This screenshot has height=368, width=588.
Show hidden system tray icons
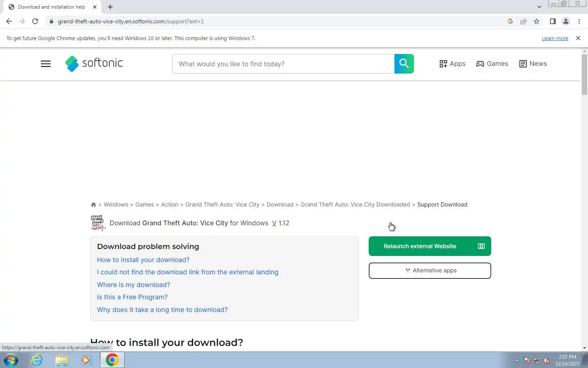(517, 361)
